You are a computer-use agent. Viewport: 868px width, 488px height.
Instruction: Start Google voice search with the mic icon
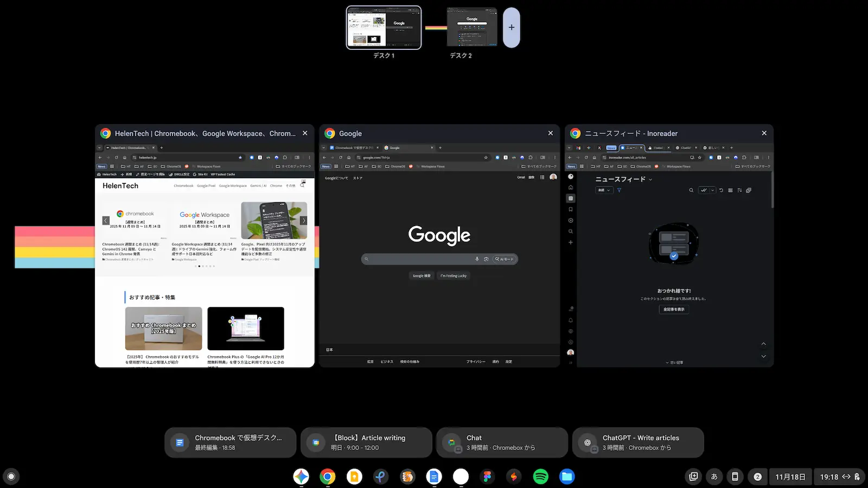477,259
